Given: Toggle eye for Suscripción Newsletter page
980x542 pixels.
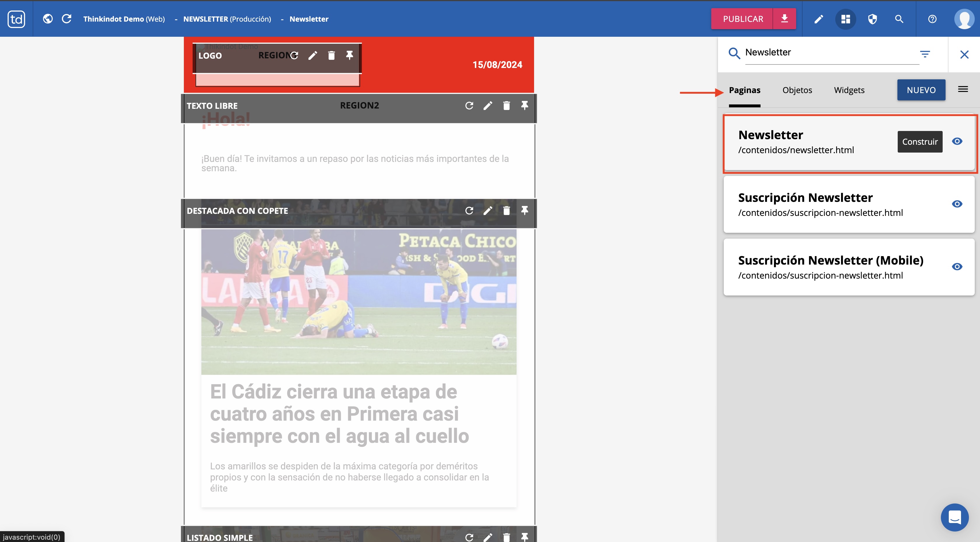Looking at the screenshot, I should (x=957, y=204).
